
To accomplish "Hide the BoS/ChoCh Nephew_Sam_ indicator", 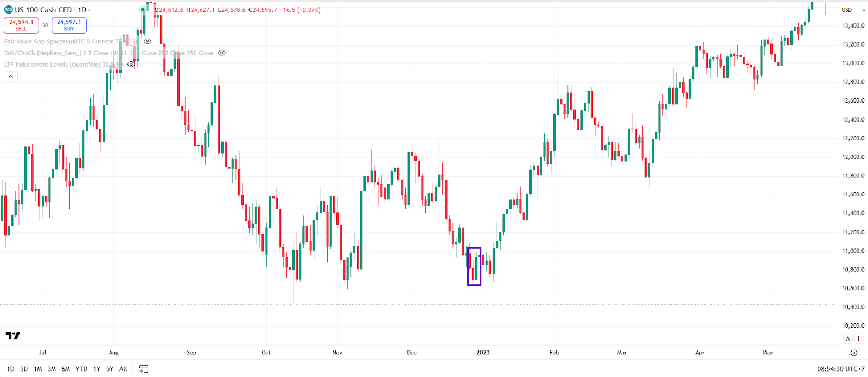I will (x=221, y=53).
